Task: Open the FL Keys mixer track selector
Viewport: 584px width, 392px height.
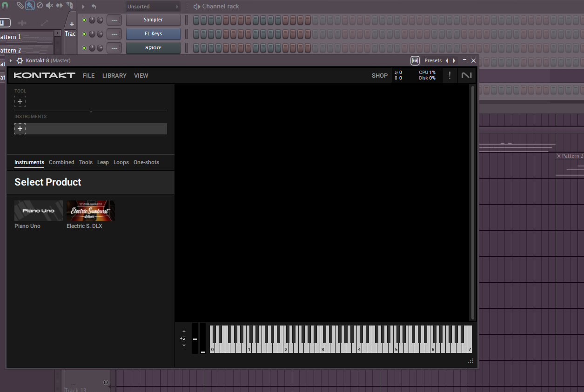Action: click(x=114, y=34)
